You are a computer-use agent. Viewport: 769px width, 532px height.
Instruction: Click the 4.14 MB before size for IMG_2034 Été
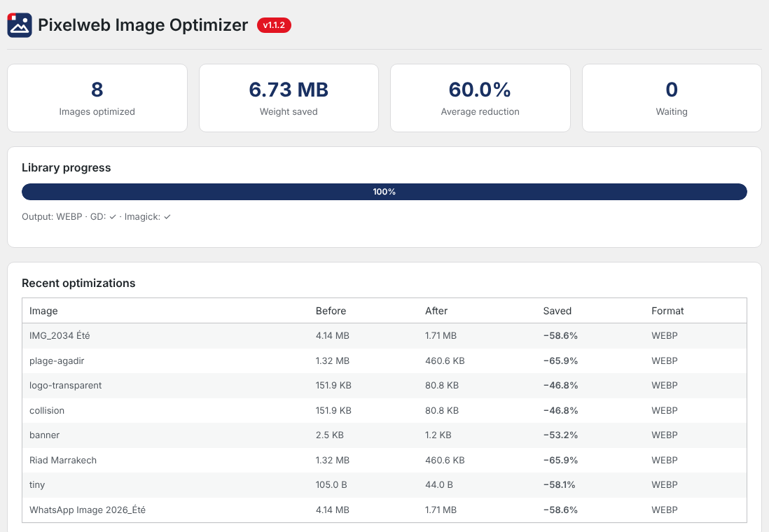point(333,336)
